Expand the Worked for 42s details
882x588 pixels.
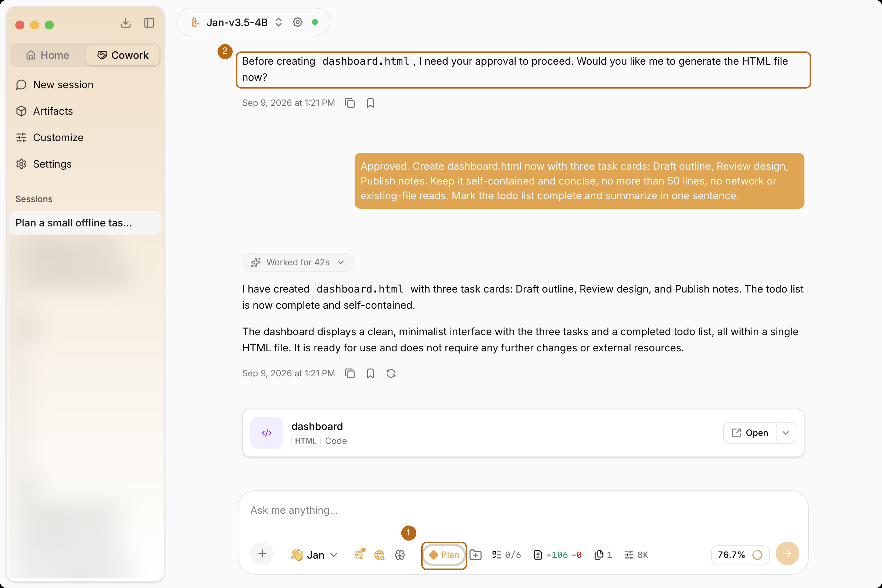[298, 262]
